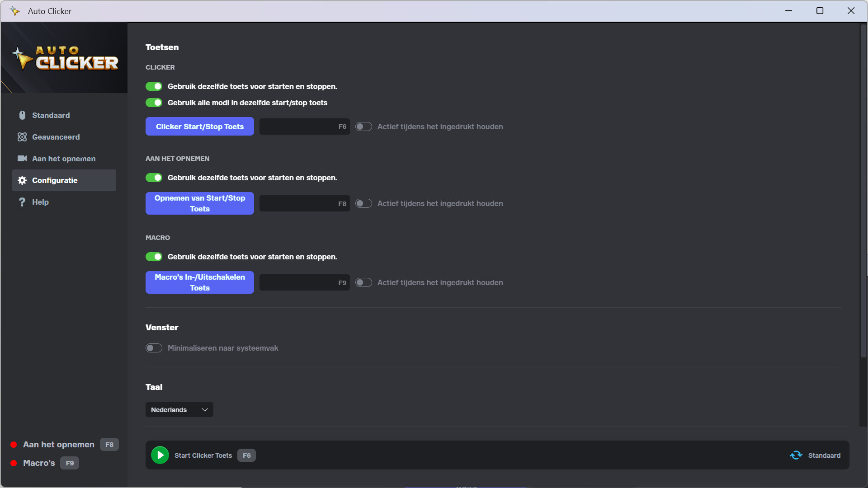Switch to Aan het opnemen tab

[x=64, y=159]
